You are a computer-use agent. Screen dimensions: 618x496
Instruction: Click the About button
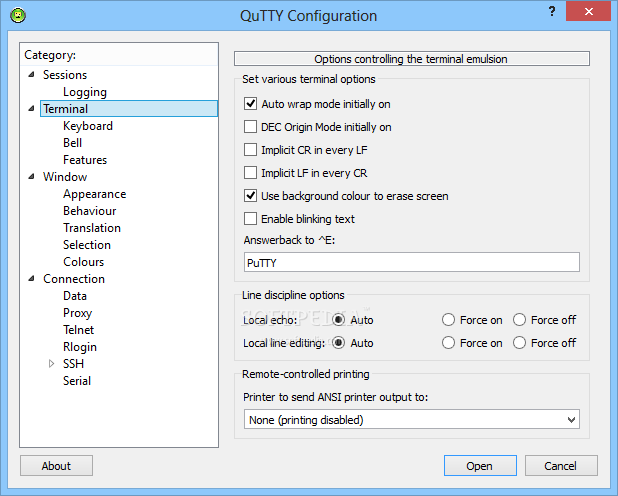tap(56, 466)
